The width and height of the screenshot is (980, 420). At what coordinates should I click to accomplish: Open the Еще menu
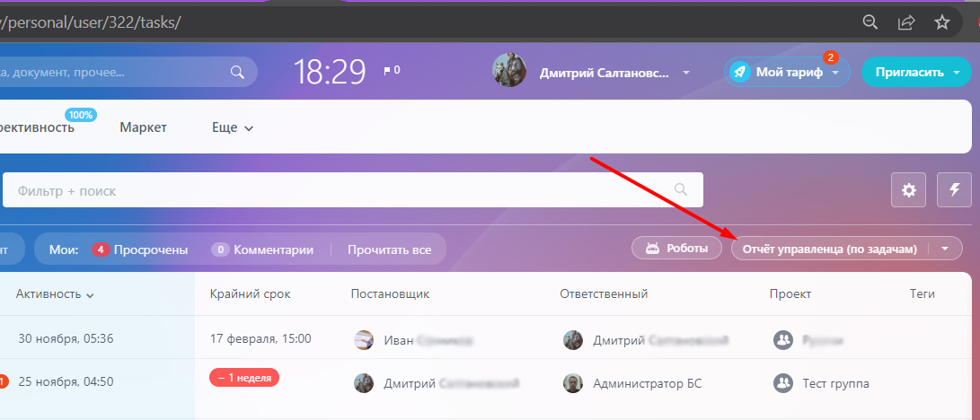[233, 128]
